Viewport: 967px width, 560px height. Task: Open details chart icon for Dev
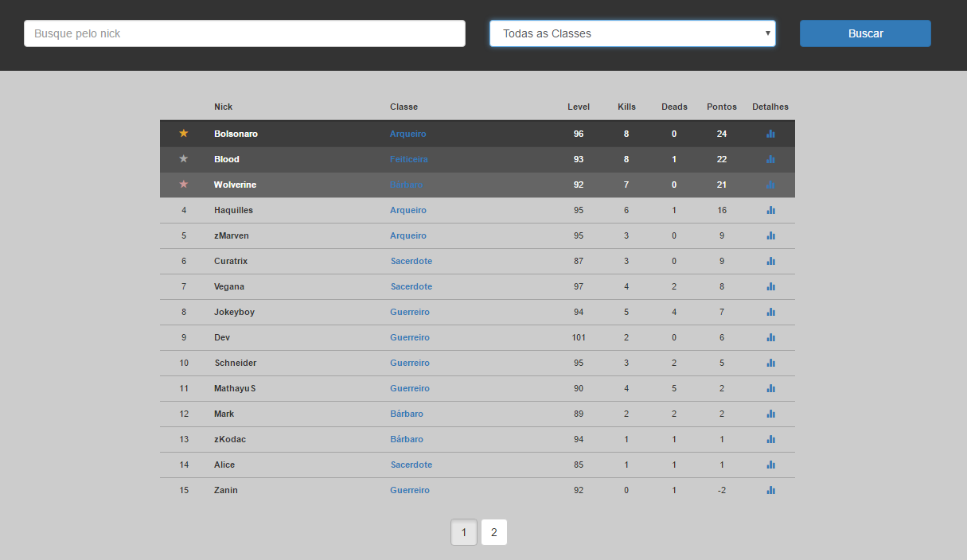click(770, 337)
